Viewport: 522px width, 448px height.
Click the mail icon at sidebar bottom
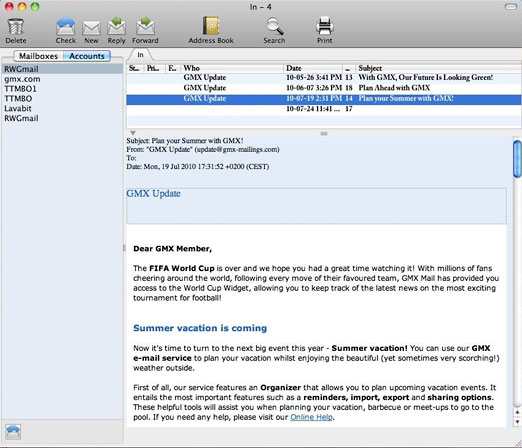click(x=13, y=432)
